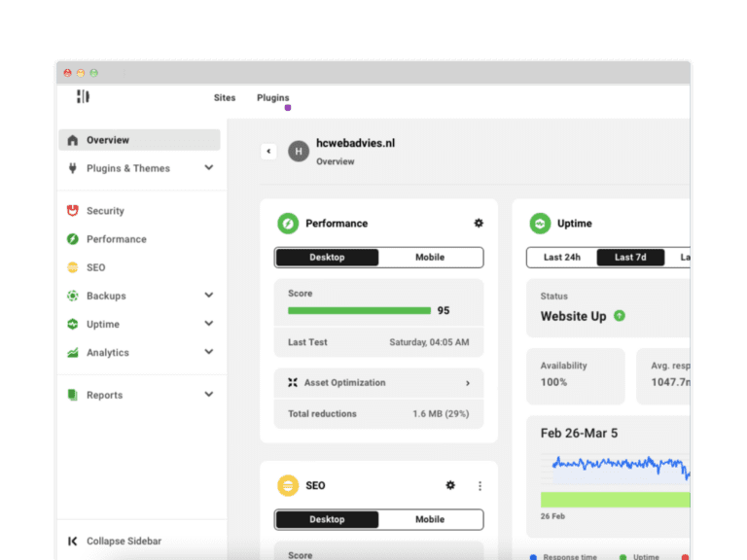Open Performance in the sidebar
This screenshot has width=747, height=560.
tap(117, 239)
